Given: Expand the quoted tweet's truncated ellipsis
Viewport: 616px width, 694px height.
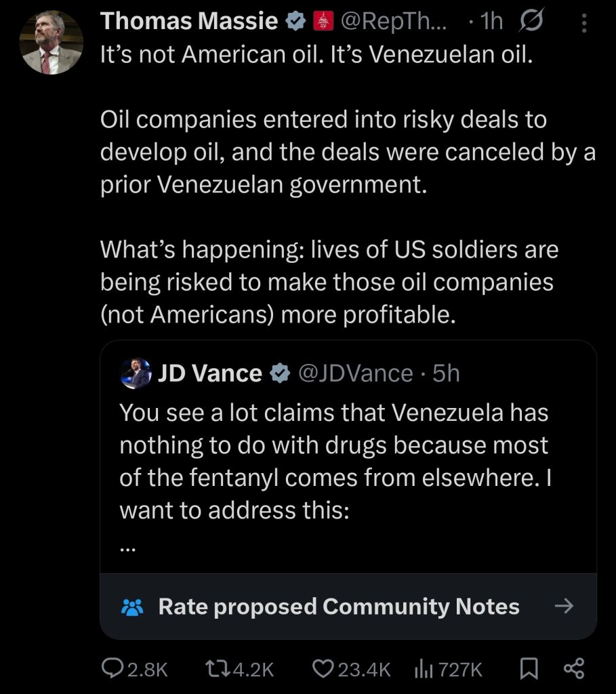Looking at the screenshot, I should (x=127, y=548).
